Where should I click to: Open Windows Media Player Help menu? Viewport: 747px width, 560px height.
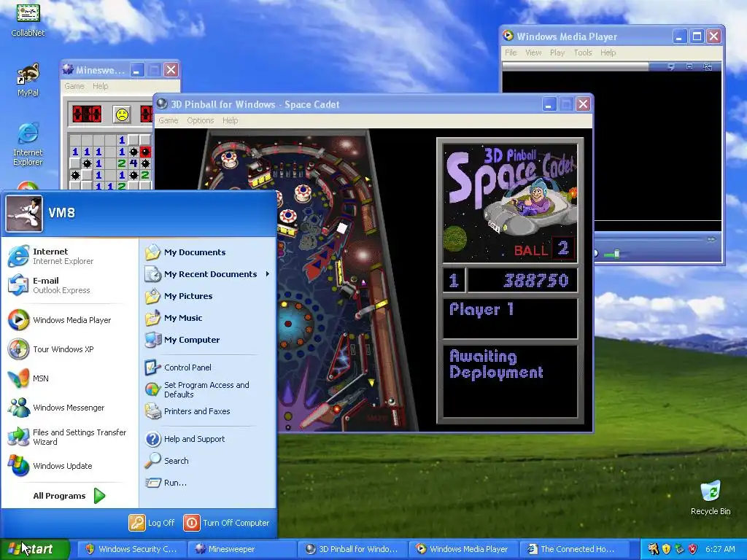(x=608, y=52)
